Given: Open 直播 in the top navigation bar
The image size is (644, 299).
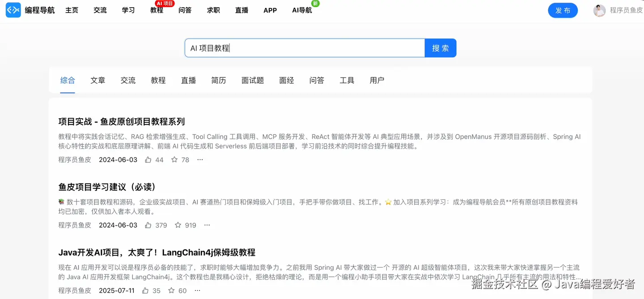Looking at the screenshot, I should coord(242,10).
